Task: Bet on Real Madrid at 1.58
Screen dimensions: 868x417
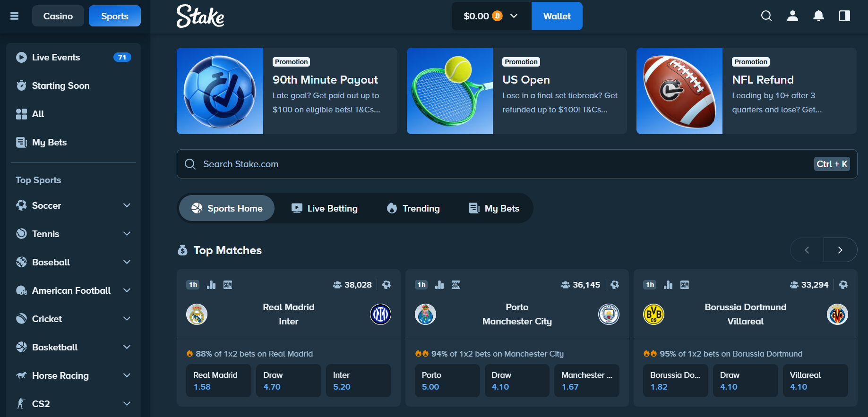Action: coord(219,381)
